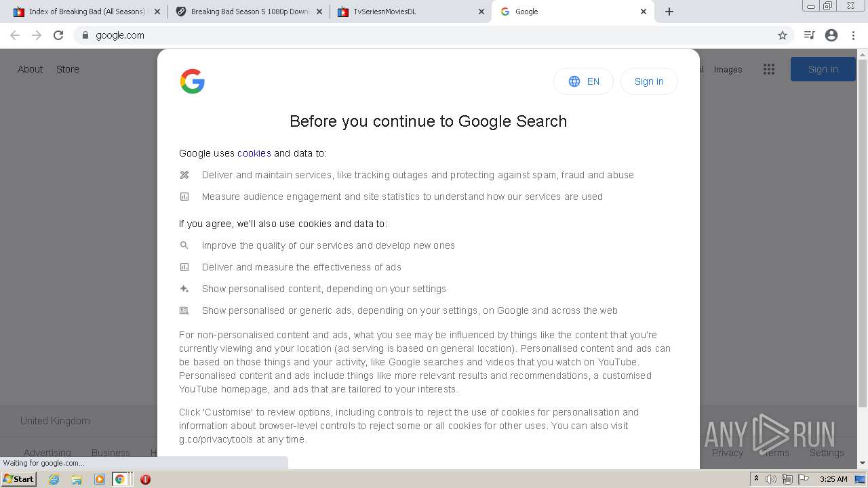
Task: Open the Windows Start menu
Action: coord(19,479)
